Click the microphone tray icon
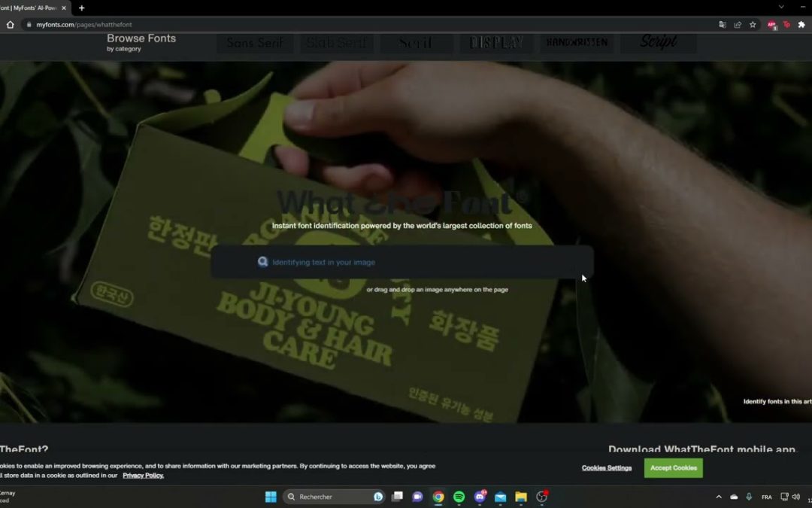812x508 pixels. (749, 497)
